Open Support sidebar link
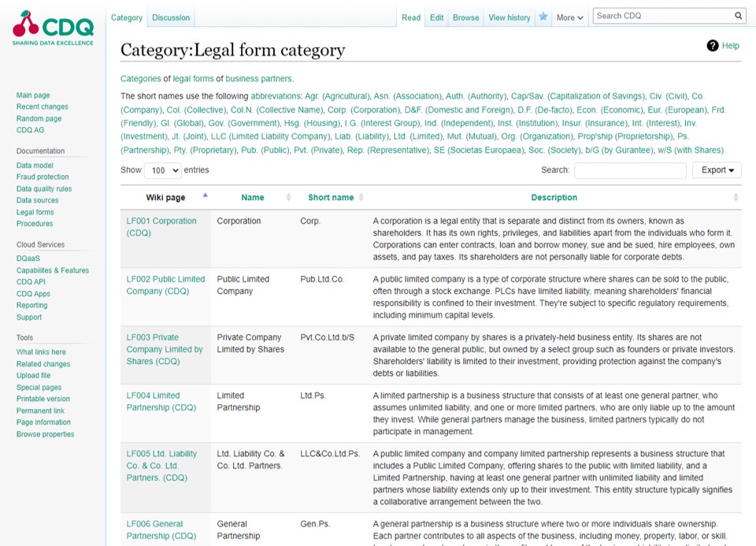 click(x=29, y=318)
